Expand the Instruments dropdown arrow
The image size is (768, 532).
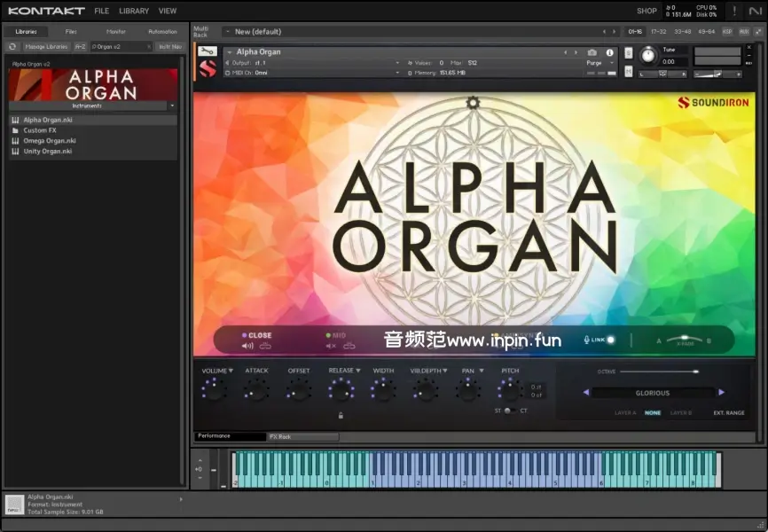pyautogui.click(x=172, y=106)
